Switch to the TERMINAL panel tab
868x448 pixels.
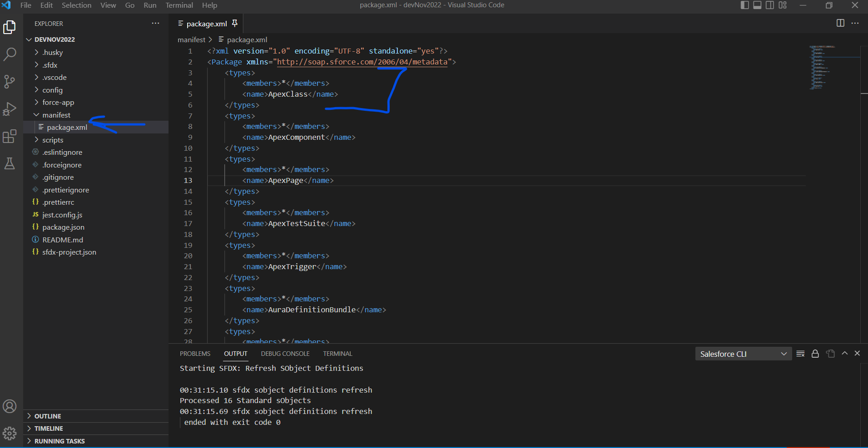(337, 354)
